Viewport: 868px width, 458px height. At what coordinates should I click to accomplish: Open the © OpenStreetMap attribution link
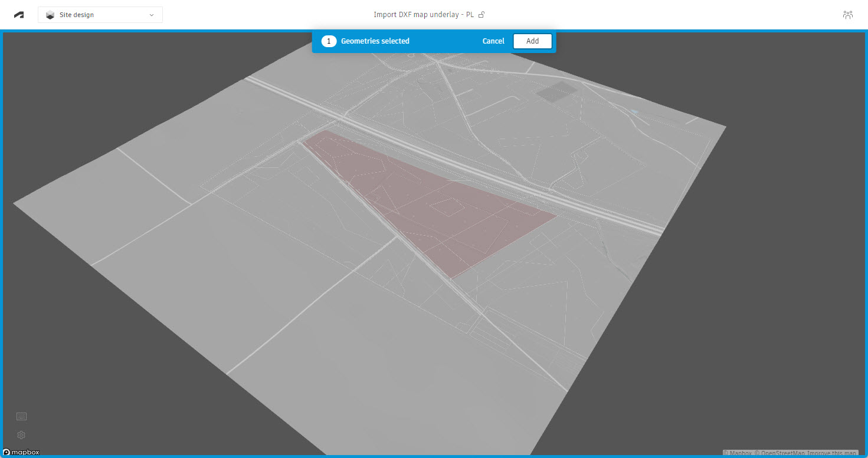tap(779, 453)
